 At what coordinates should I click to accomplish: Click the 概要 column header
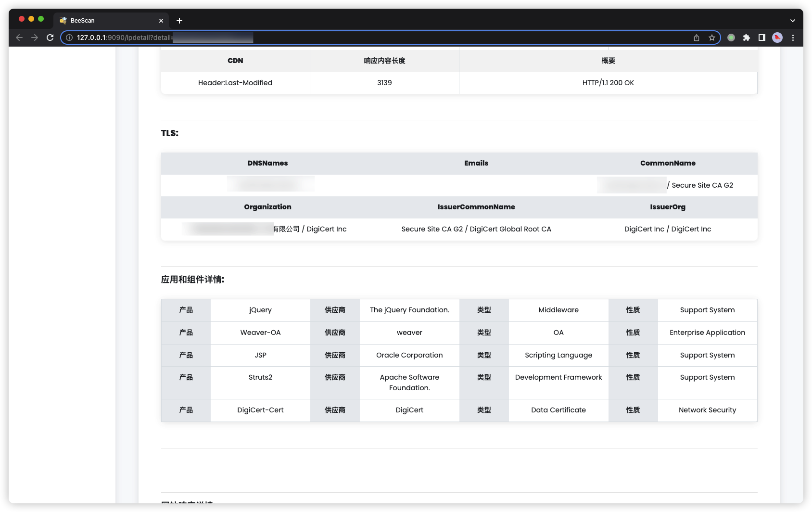click(608, 61)
